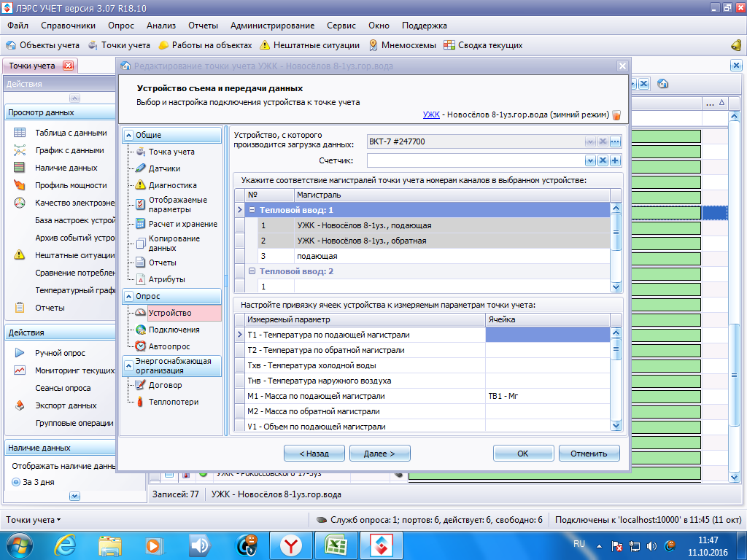Click the ellipsis button beside ВКТ-7 device field
Viewport: 747px width, 560px height.
point(615,141)
